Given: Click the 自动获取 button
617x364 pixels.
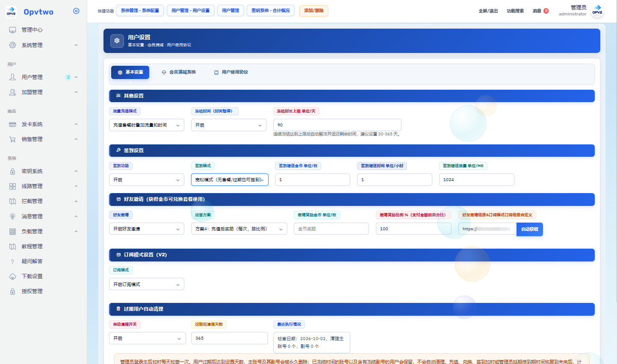Looking at the screenshot, I should point(530,229).
